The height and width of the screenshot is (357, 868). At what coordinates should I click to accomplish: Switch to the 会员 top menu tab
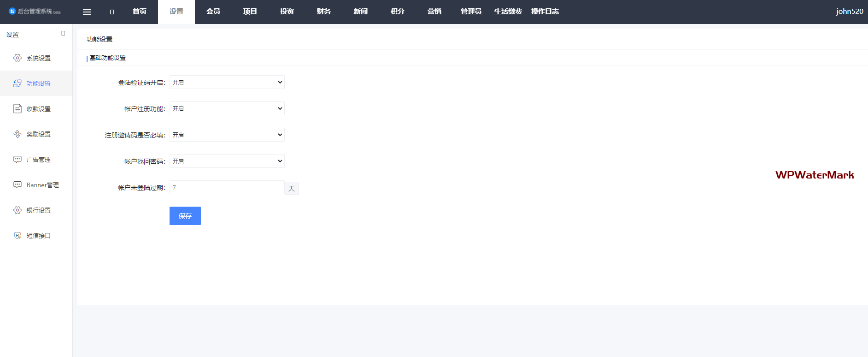pyautogui.click(x=213, y=12)
